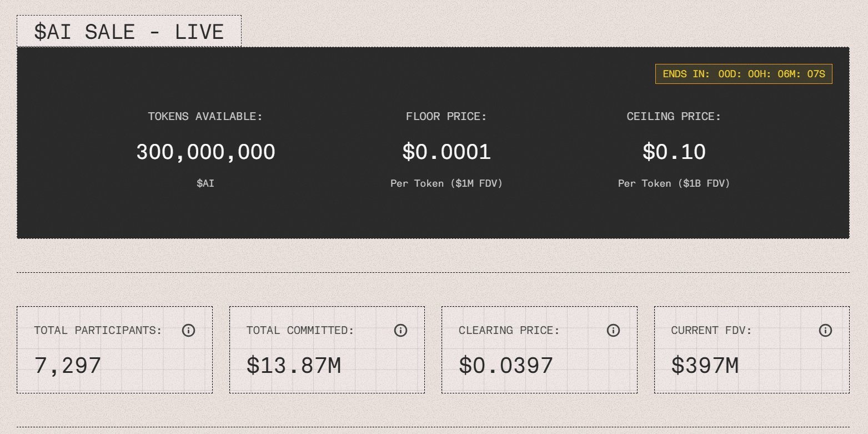
Task: Click info icon beside Total Participants
Action: [188, 331]
